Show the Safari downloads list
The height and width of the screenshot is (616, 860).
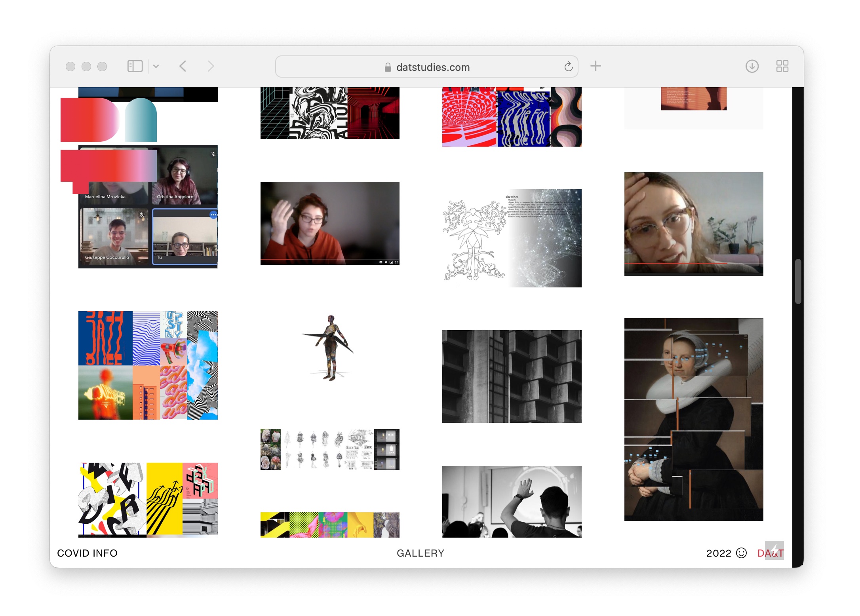[x=752, y=66]
